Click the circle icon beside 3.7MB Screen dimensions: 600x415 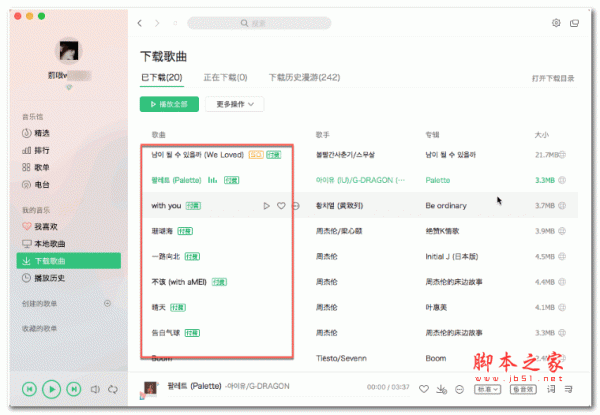point(562,206)
